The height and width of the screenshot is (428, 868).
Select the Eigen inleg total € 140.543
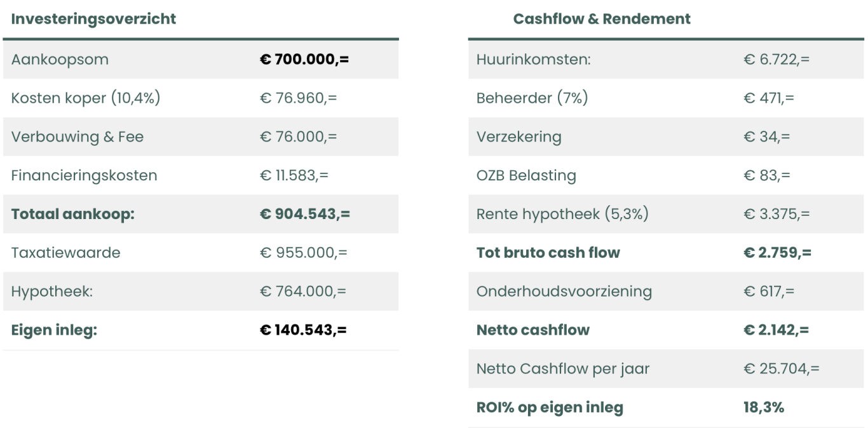(x=304, y=330)
